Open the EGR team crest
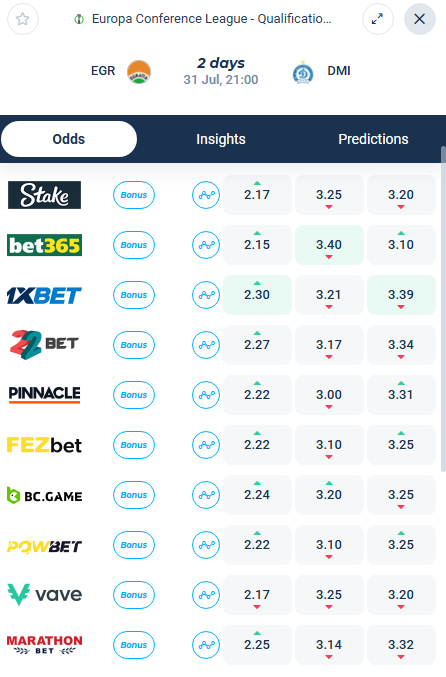This screenshot has width=446, height=677. (x=139, y=72)
